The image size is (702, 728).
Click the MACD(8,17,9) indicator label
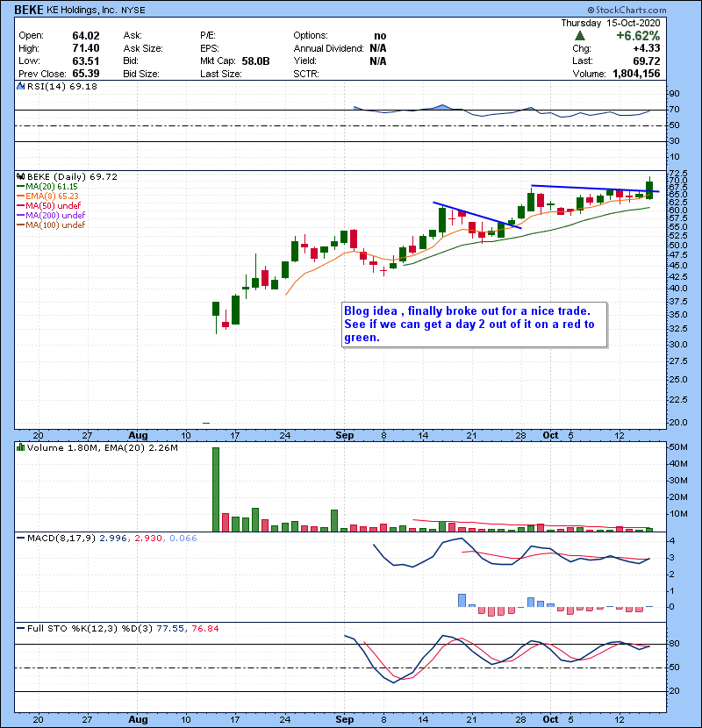(x=61, y=539)
